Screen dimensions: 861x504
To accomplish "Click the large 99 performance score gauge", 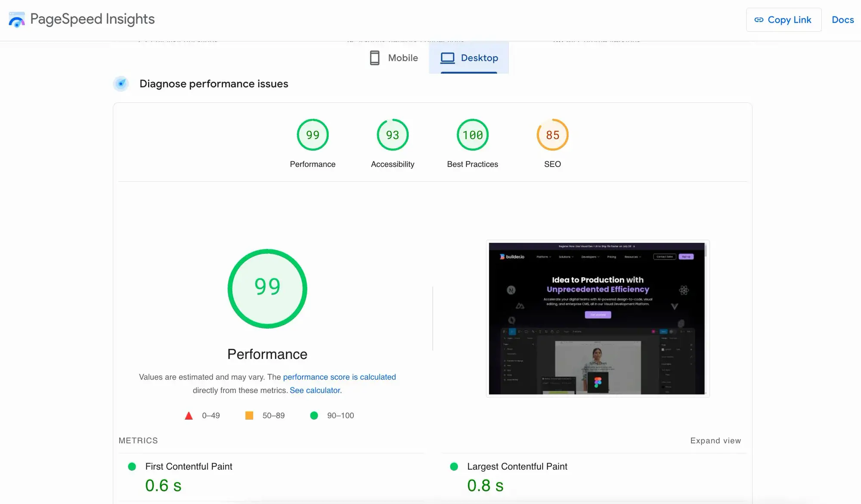I will pyautogui.click(x=267, y=288).
